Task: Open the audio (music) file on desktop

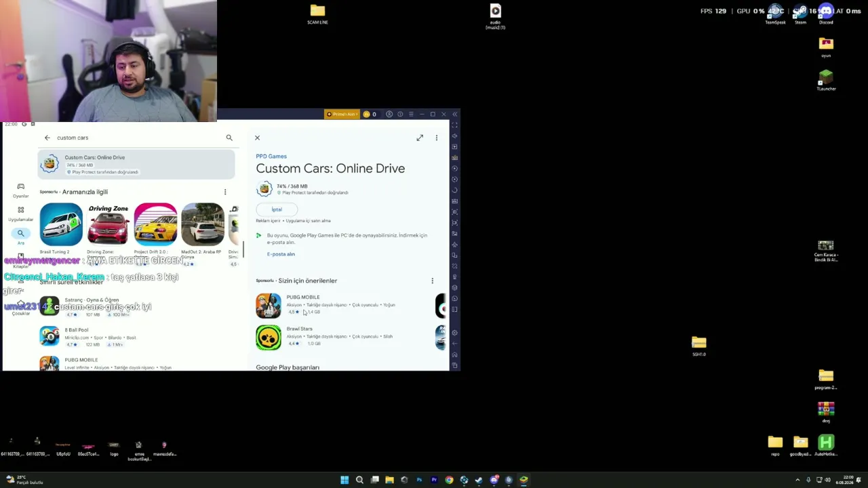Action: [x=496, y=17]
